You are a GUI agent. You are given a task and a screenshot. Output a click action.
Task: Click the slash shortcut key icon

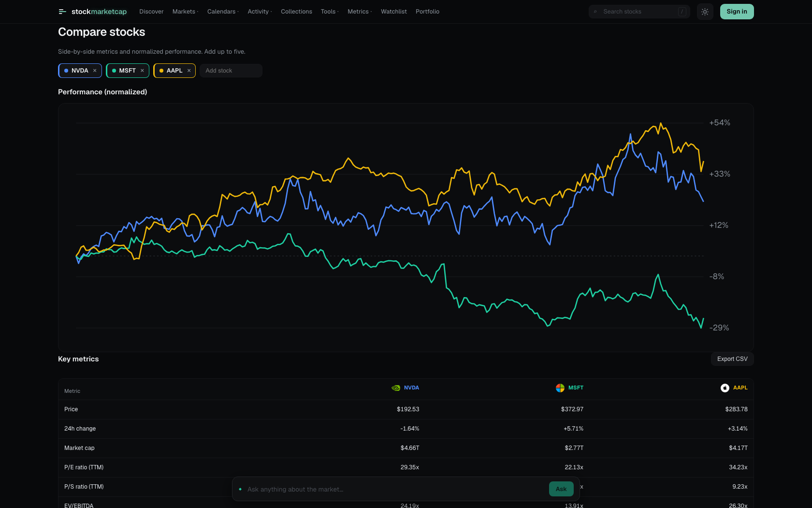pyautogui.click(x=682, y=12)
